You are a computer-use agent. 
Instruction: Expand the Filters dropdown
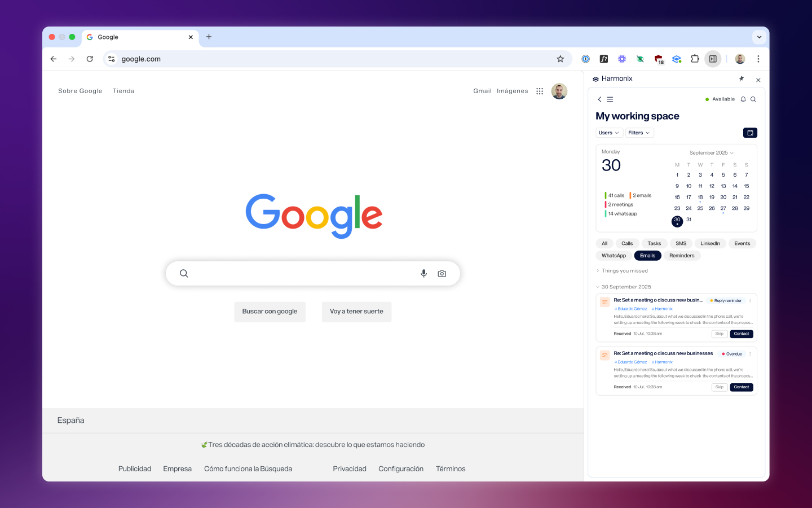coord(639,133)
